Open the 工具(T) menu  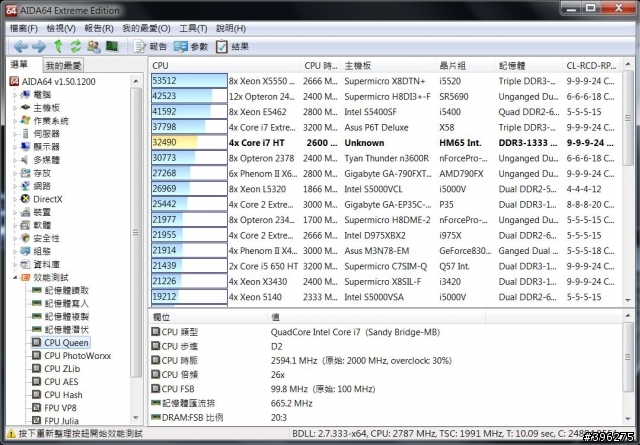pos(193,28)
